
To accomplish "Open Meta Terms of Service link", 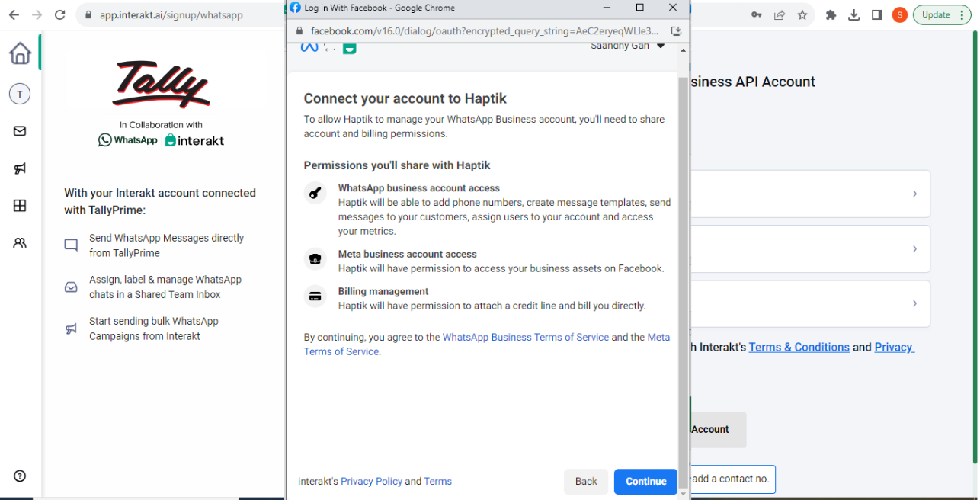I will click(487, 345).
